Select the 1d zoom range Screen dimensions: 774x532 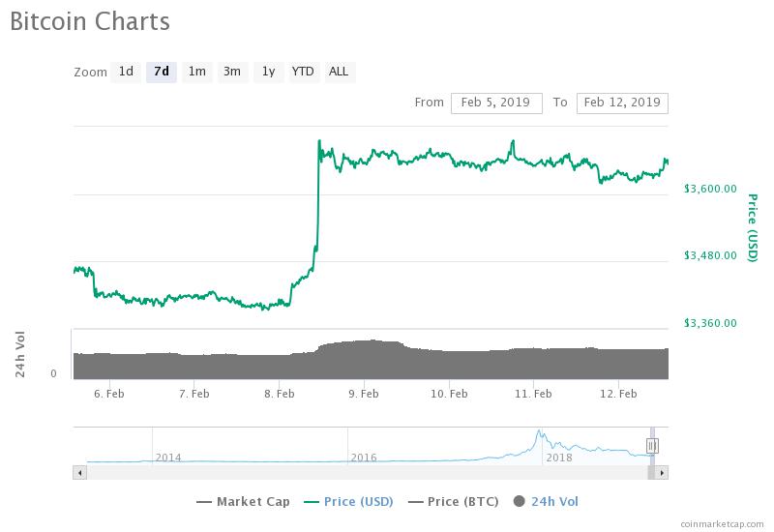[126, 72]
